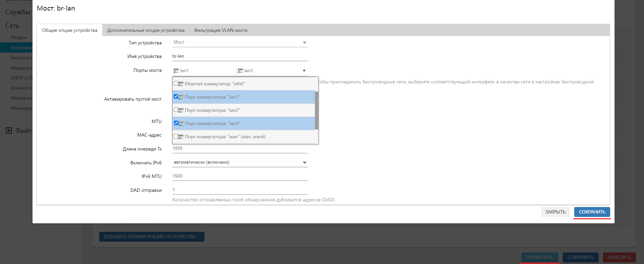This screenshot has width=644, height=264.
Task: Open the Фильтрация VLAN моста tab
Action: point(220,30)
